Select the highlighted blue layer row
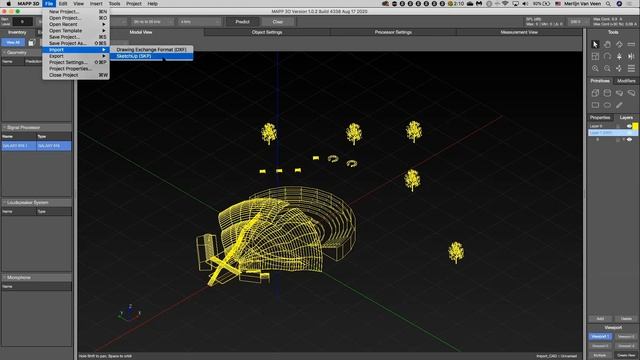 (x=613, y=133)
